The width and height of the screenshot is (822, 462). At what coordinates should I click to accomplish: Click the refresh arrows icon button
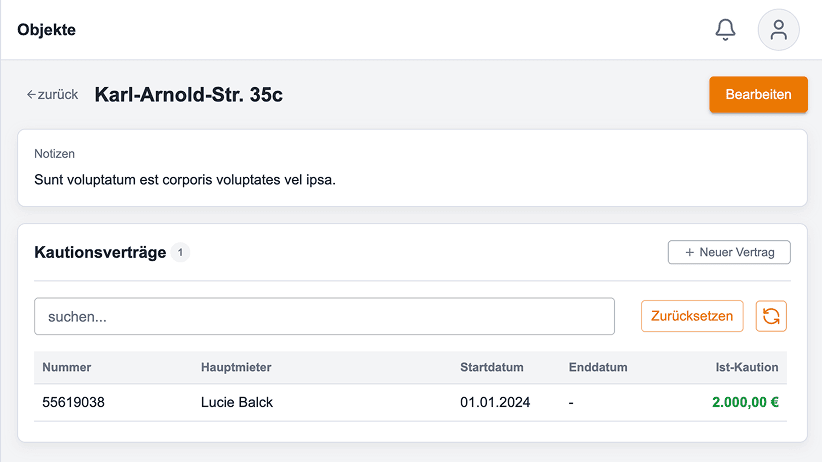click(771, 316)
